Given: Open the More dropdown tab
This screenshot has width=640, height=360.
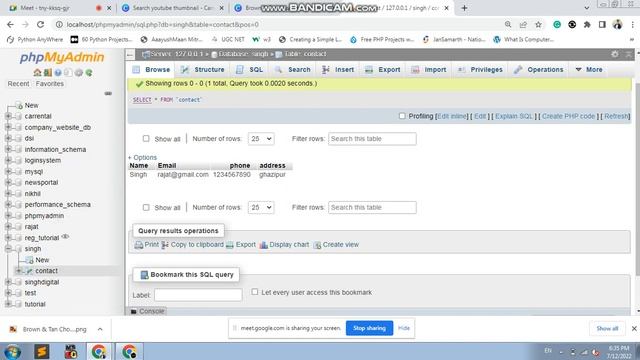Looking at the screenshot, I should click(589, 69).
